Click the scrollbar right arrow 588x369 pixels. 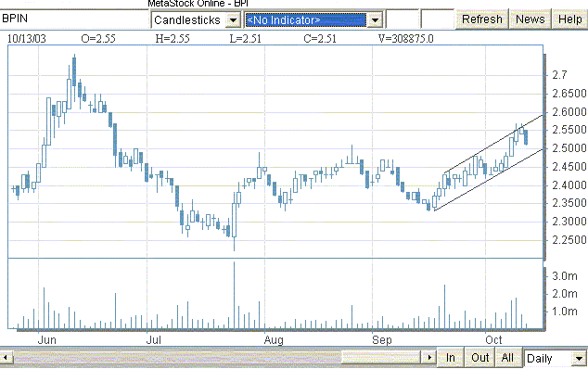(x=429, y=357)
